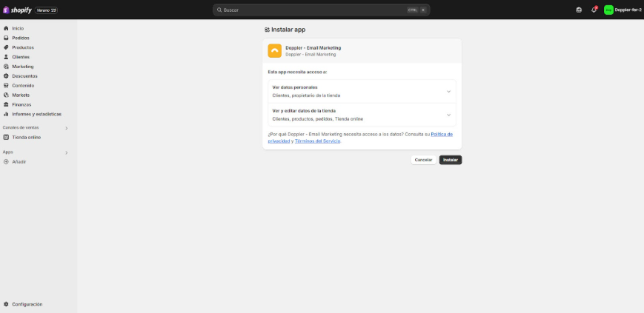
Task: Open the store preview icon in the top bar
Action: pyautogui.click(x=579, y=10)
